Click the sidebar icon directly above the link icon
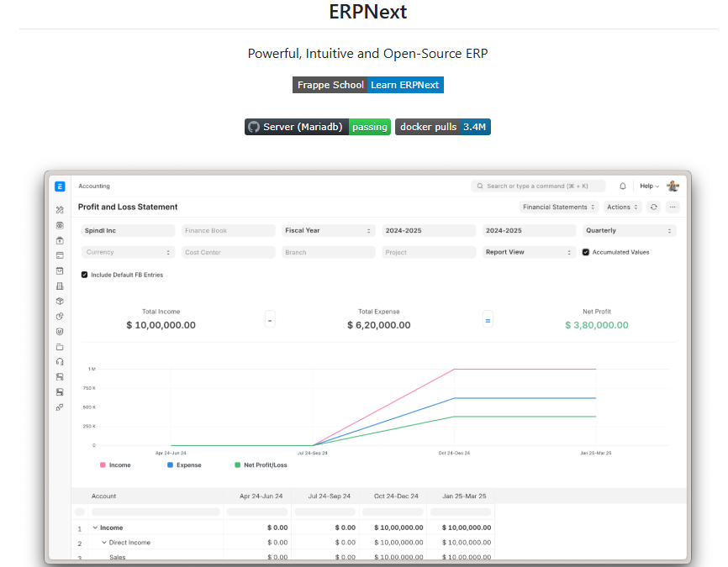728x567 pixels. (x=60, y=392)
